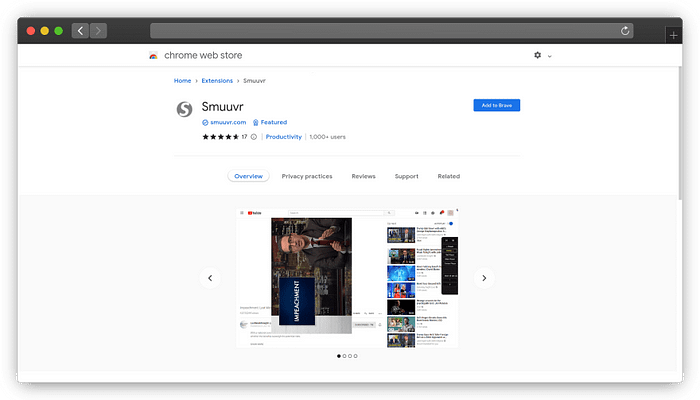Image resolution: width=700 pixels, height=400 pixels.
Task: Click the page vertical scrollbar
Action: click(680, 134)
